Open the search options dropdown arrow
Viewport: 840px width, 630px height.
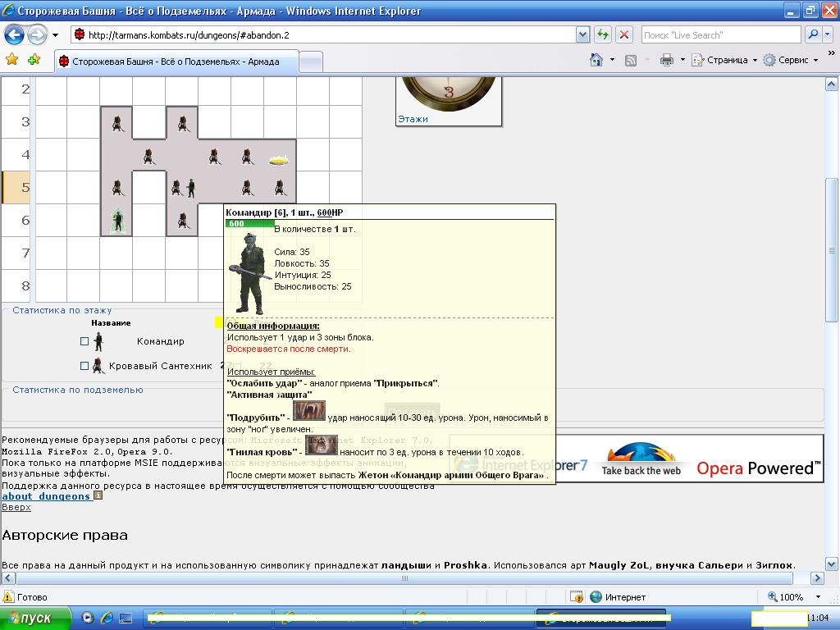[827, 34]
